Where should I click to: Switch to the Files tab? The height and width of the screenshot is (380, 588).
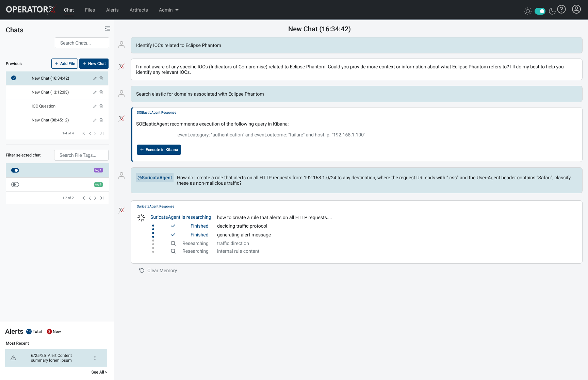point(90,10)
